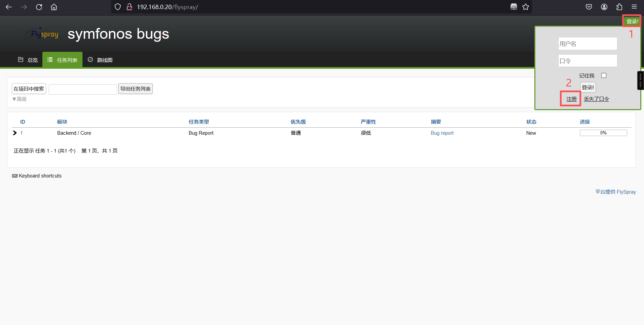Click the project search text box
Image resolution: width=644 pixels, height=325 pixels.
(x=83, y=89)
